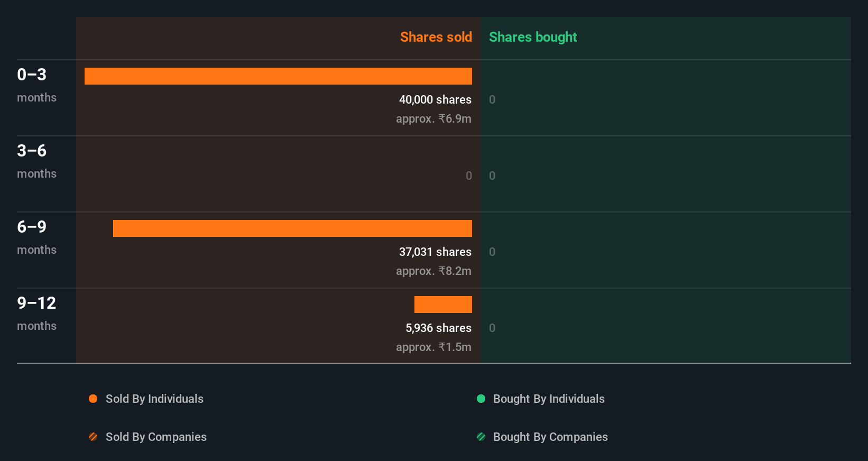Click the approx. ₹6.9m value

(433, 118)
